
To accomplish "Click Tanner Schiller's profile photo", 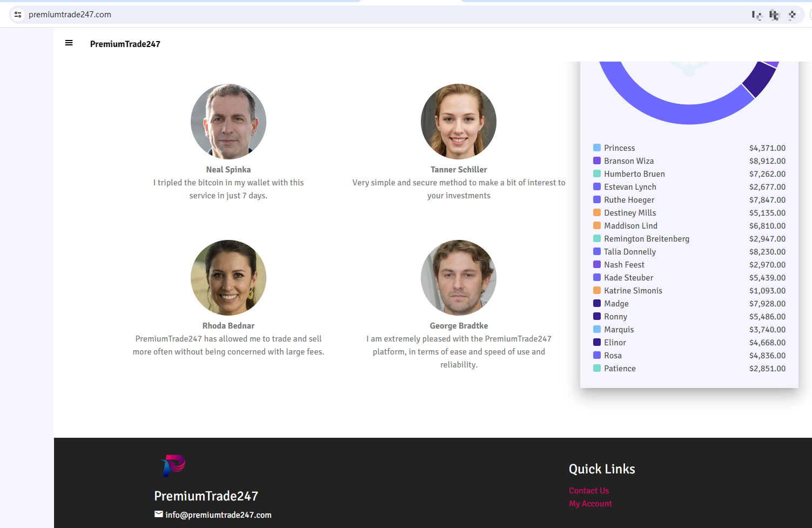I will 459,122.
